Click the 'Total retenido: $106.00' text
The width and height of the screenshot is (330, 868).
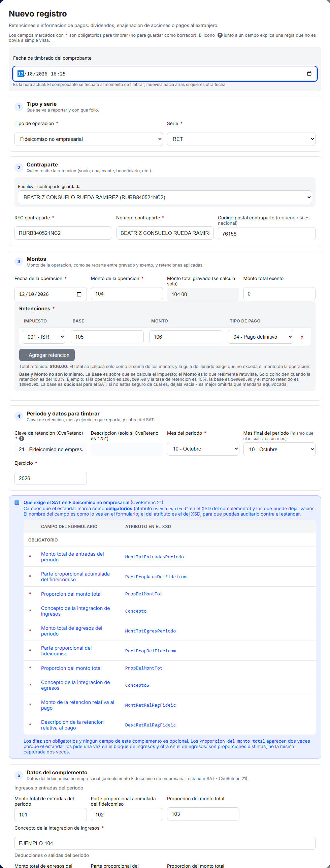[x=43, y=367]
